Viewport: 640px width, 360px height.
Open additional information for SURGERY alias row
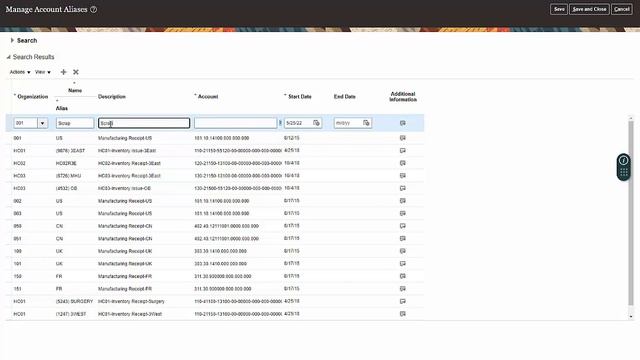(403, 301)
